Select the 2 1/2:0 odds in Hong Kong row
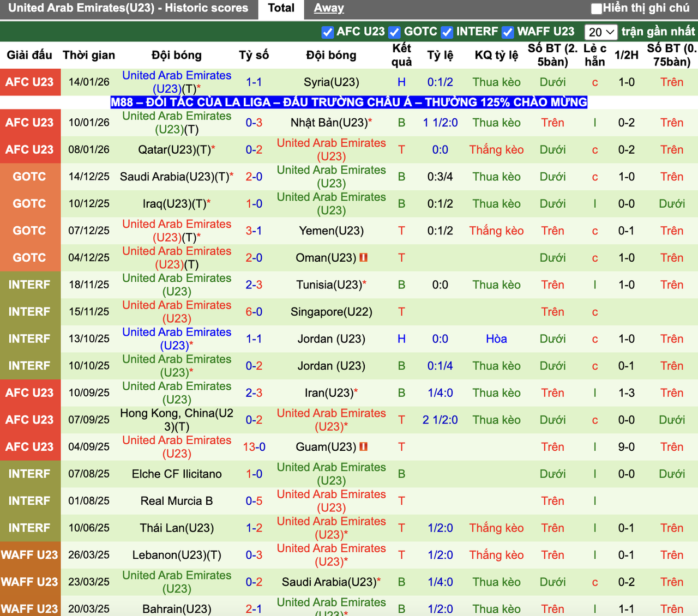 [x=441, y=420]
